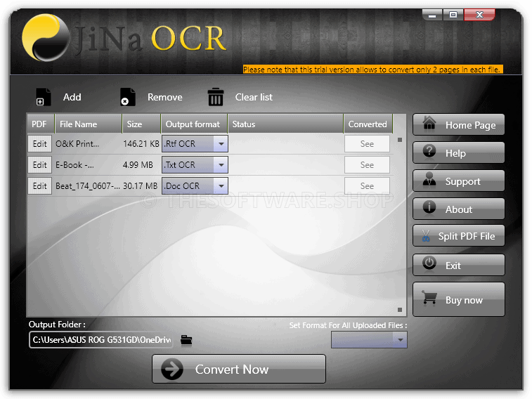Click the Clear list label
This screenshot has height=399, width=532.
254,98
